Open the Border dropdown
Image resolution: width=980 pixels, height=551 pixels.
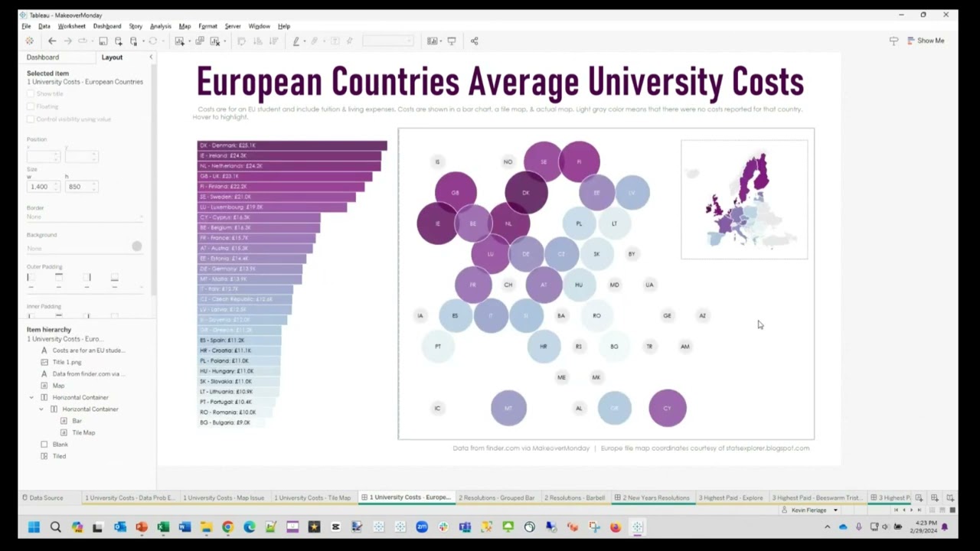pos(85,217)
